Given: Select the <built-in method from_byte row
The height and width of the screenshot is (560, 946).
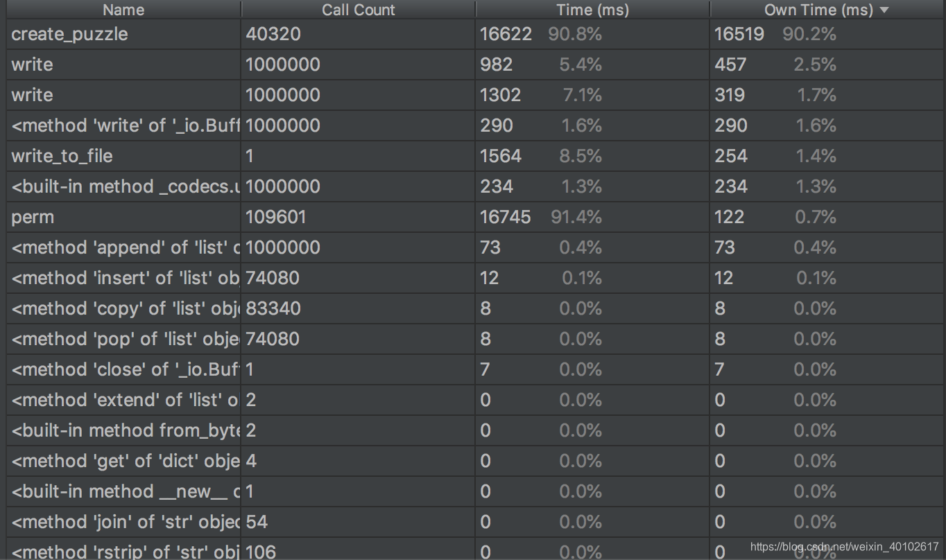Looking at the screenshot, I should point(475,430).
